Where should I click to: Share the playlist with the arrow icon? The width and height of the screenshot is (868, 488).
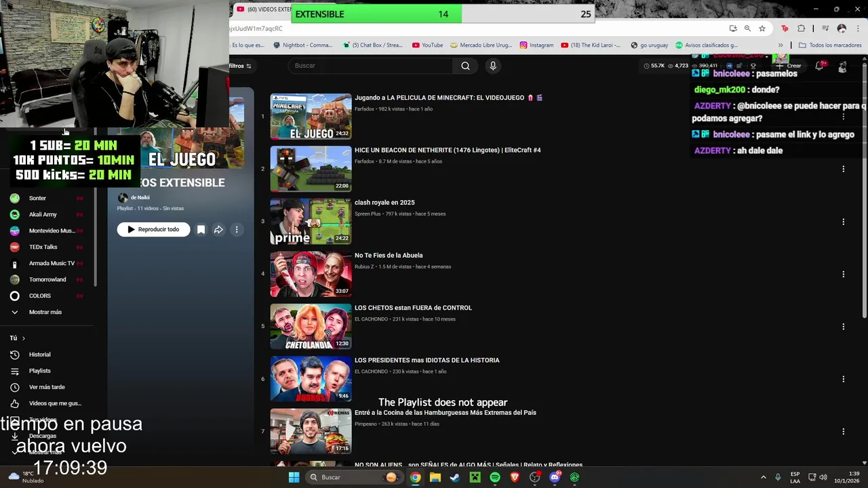(x=218, y=230)
